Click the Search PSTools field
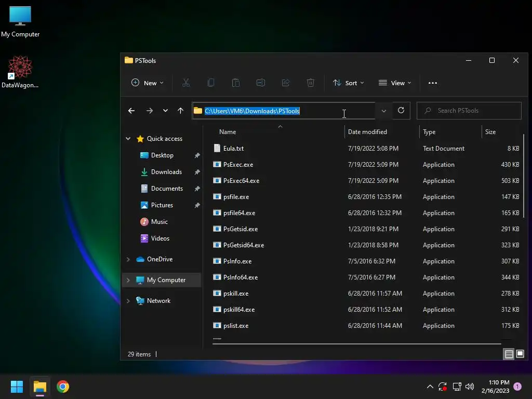Image resolution: width=532 pixels, height=399 pixels. 469,111
